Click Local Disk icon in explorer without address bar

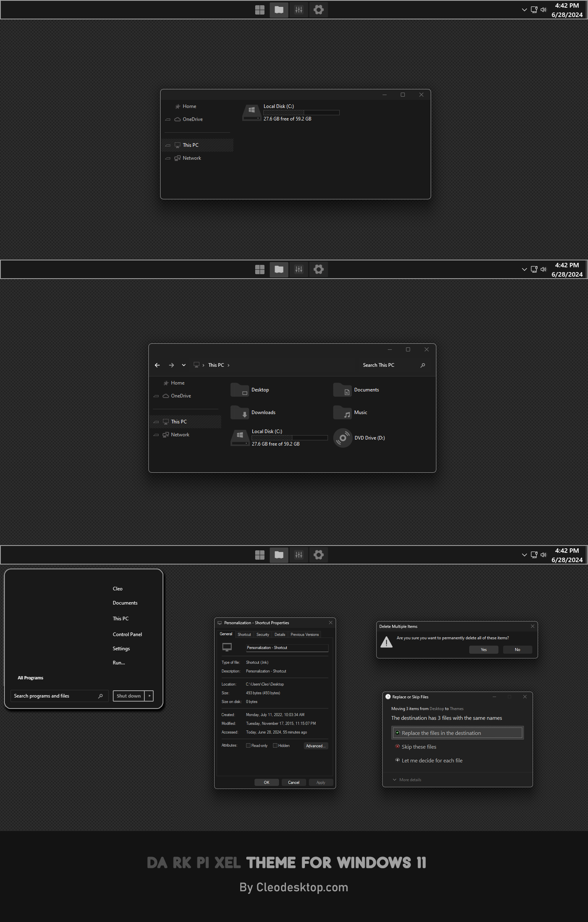coord(252,112)
